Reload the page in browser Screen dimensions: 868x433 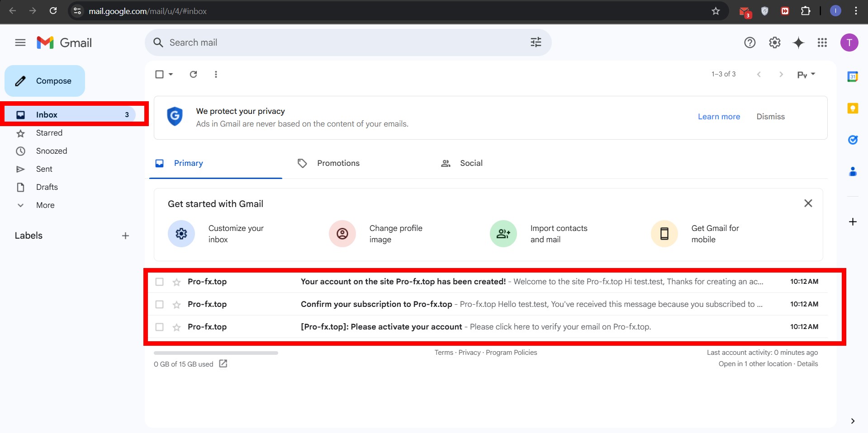click(53, 11)
